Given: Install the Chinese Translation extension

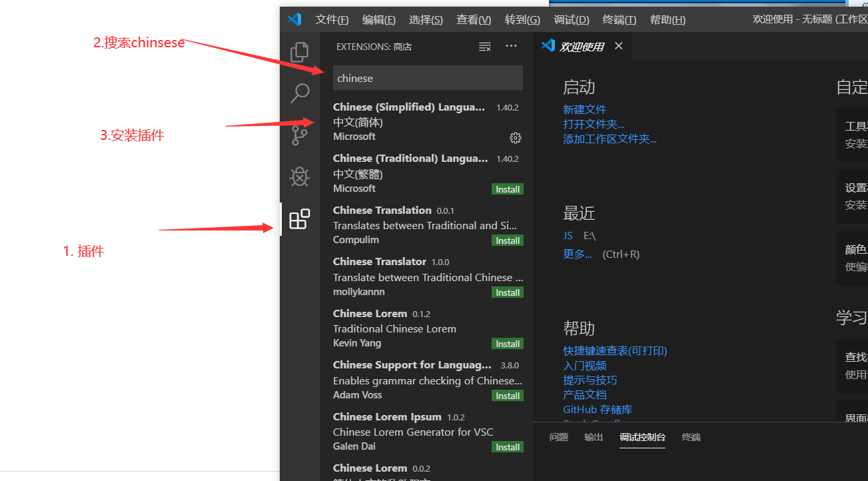Looking at the screenshot, I should [x=508, y=240].
